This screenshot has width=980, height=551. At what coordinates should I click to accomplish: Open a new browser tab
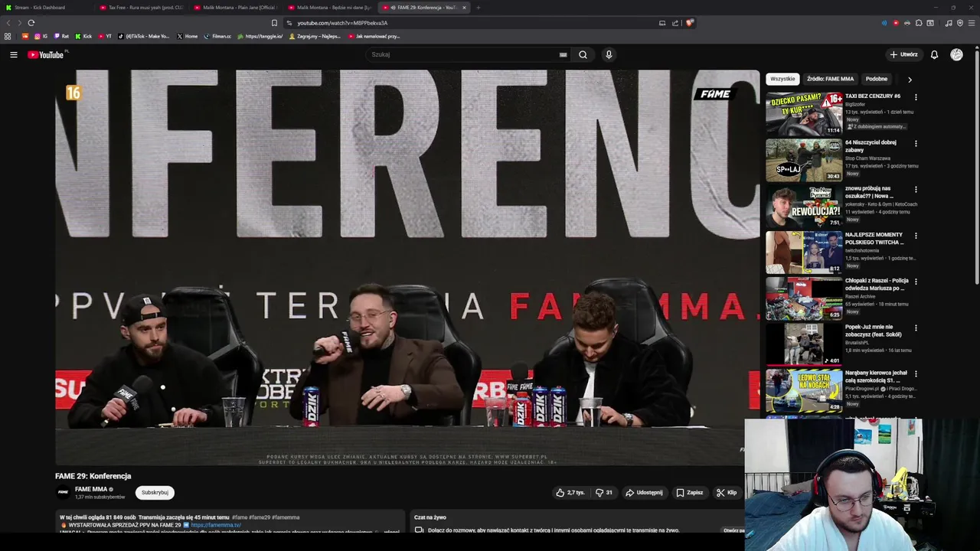478,8
